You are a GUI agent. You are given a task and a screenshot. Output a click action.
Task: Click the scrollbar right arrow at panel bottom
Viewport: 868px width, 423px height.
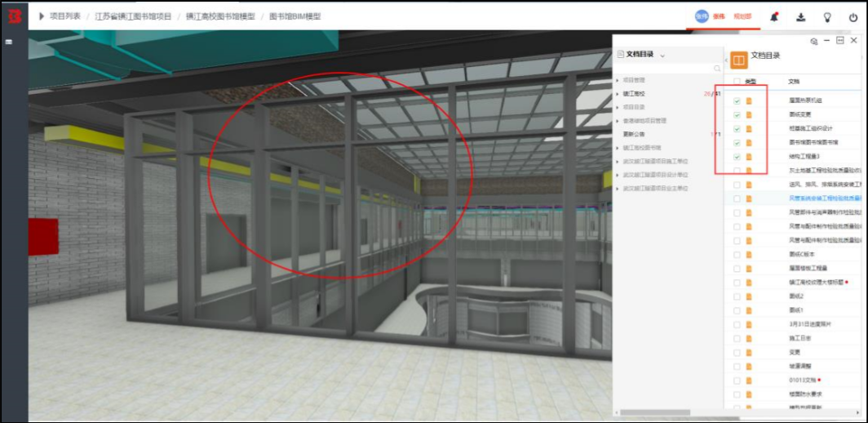857,412
